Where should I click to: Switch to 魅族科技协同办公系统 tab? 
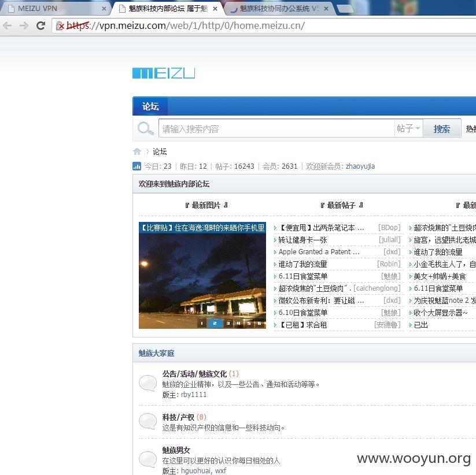coord(279,9)
